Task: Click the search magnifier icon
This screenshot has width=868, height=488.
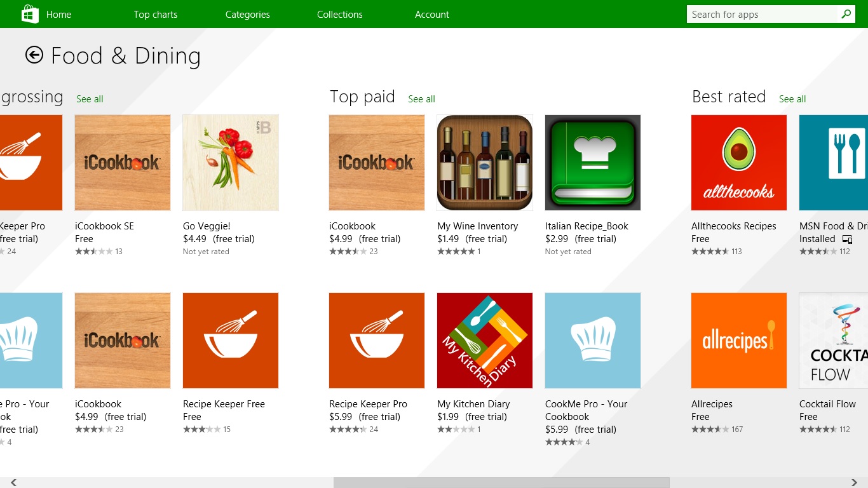Action: [846, 14]
